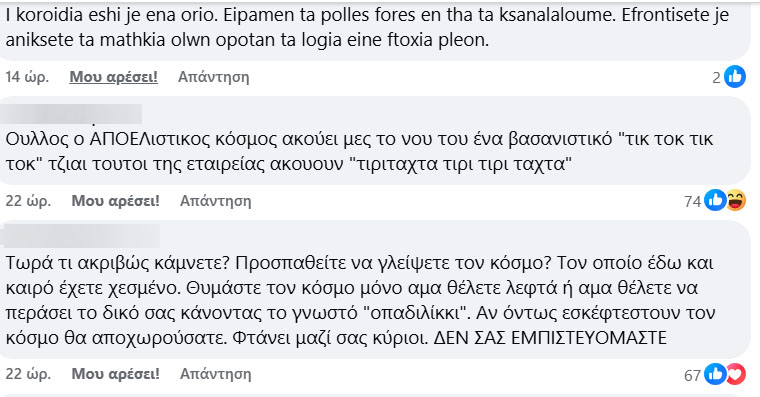Click the thumbs-up reaction icon next to 74
The image size is (760, 397).
pyautogui.click(x=715, y=200)
